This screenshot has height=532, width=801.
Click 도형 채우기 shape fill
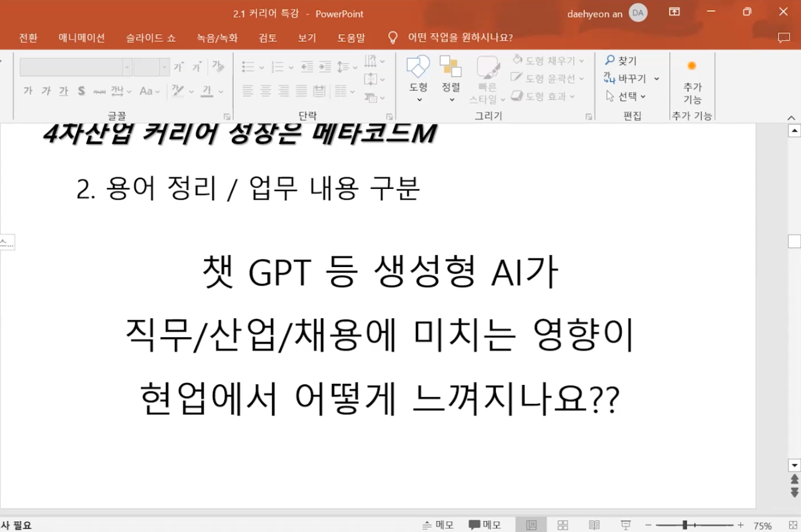[548, 60]
